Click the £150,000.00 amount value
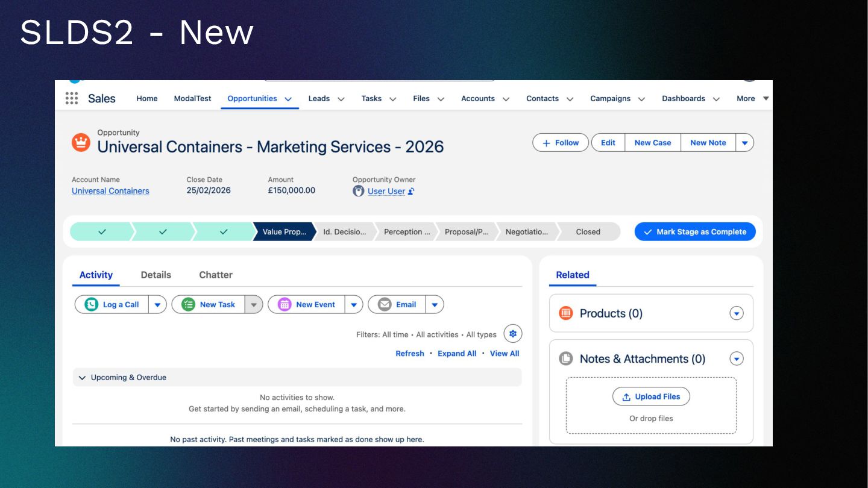 (x=292, y=190)
